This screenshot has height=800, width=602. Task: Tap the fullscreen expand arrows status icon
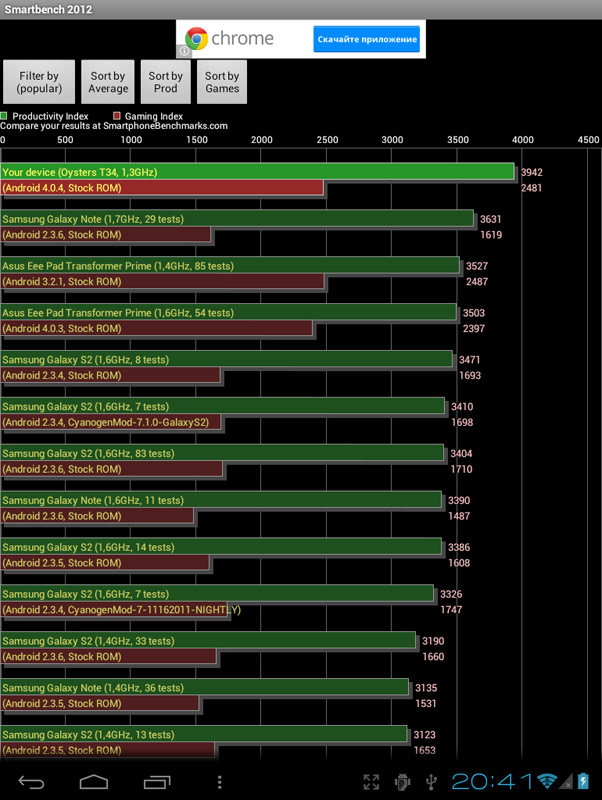coord(371,782)
